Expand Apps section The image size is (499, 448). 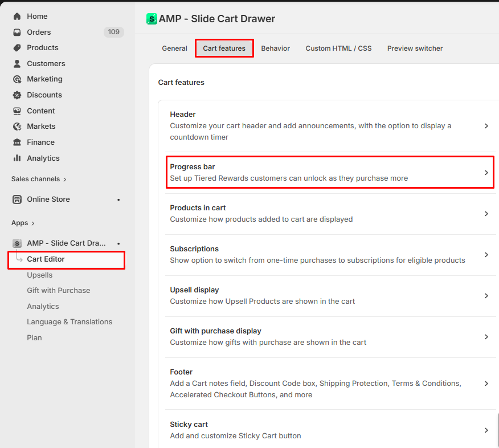tap(23, 223)
